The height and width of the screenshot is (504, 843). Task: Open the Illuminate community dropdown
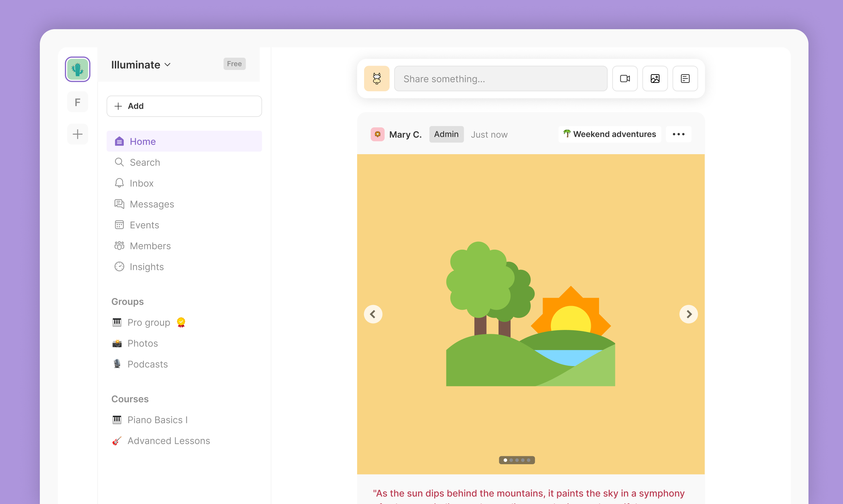point(141,65)
